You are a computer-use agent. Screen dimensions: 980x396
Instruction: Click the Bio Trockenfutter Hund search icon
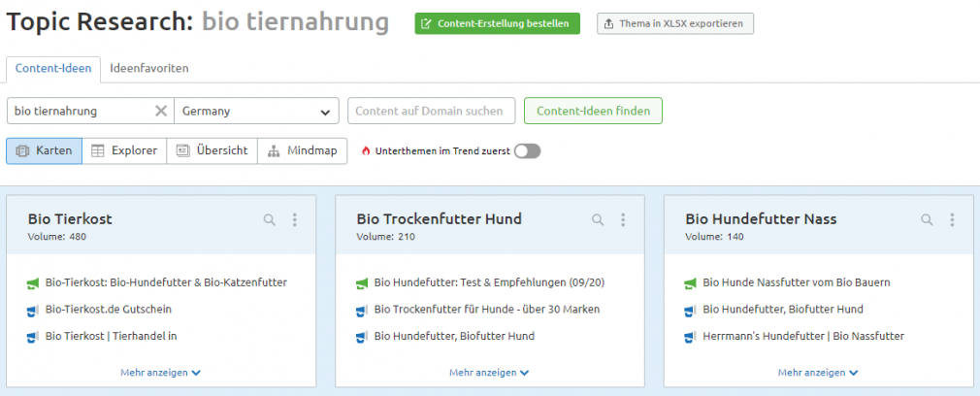click(x=598, y=219)
